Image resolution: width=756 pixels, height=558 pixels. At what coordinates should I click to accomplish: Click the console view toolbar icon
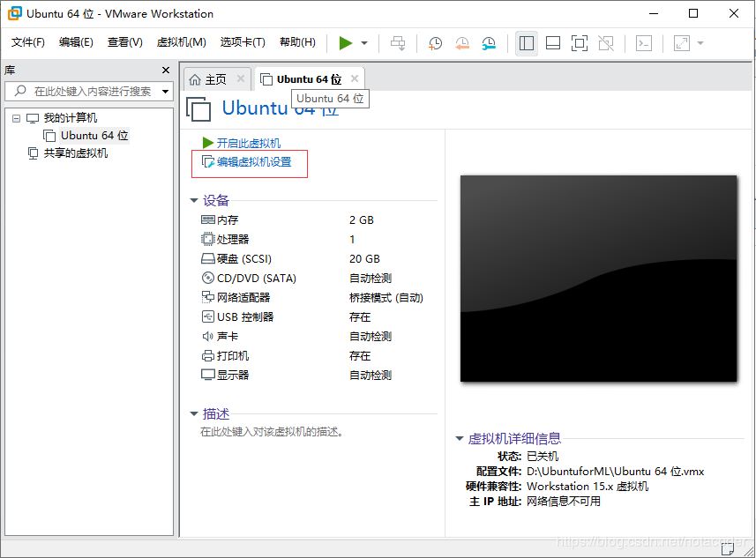click(644, 42)
